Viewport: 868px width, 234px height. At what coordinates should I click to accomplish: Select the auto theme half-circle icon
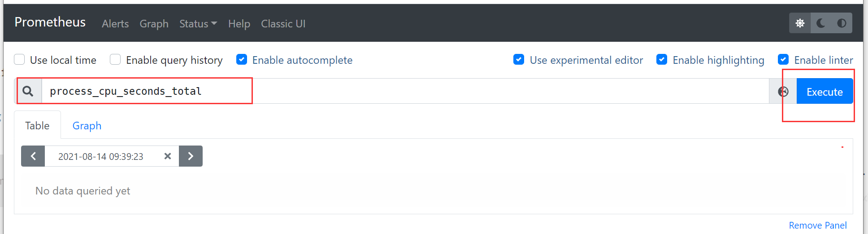tap(842, 23)
